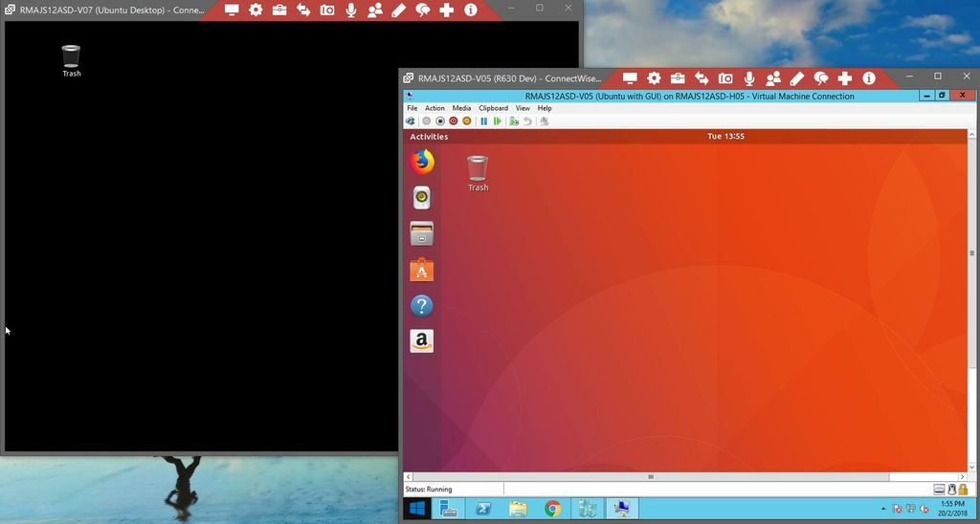
Task: Open Action menu in Virtual Machine Connection
Action: tap(434, 108)
